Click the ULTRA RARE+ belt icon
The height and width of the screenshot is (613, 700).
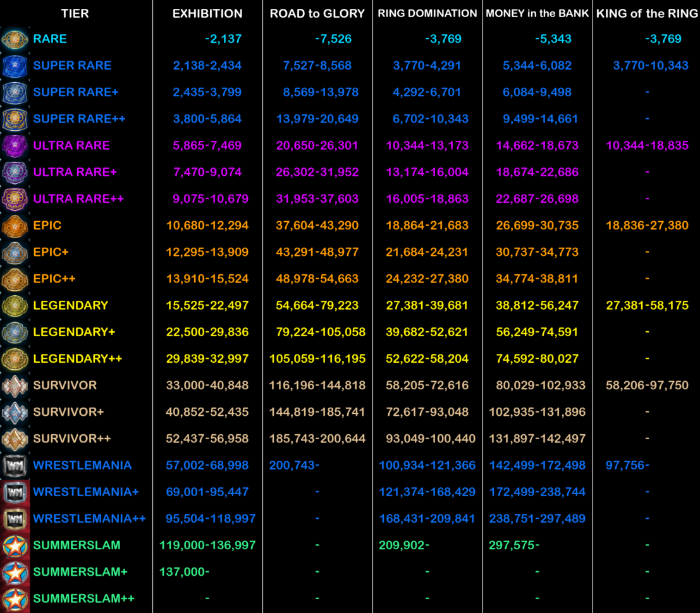[x=15, y=173]
